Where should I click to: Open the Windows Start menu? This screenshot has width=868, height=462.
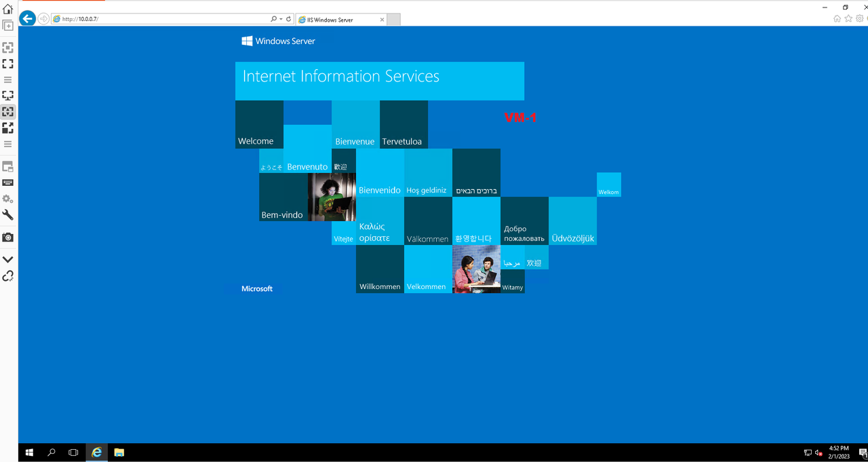(x=29, y=453)
